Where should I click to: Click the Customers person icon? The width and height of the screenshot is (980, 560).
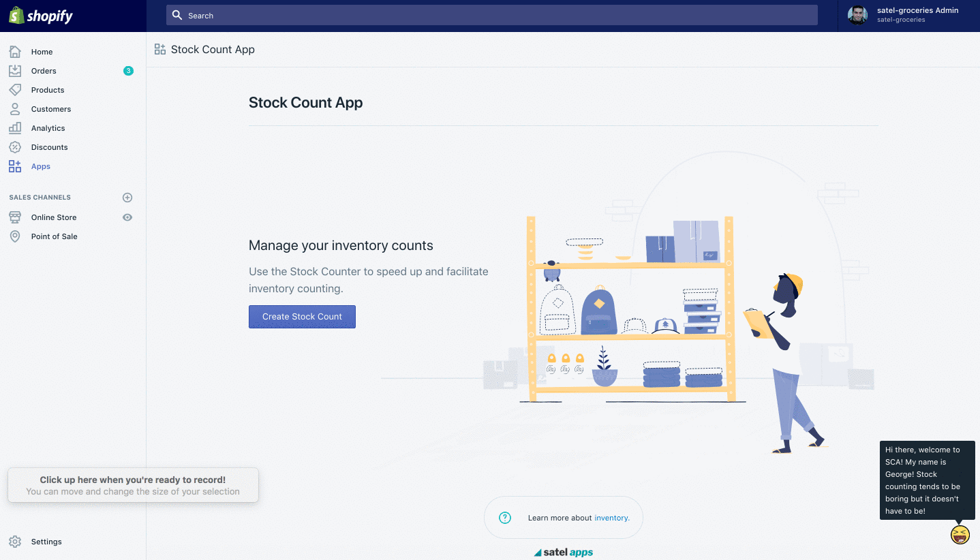(x=15, y=109)
